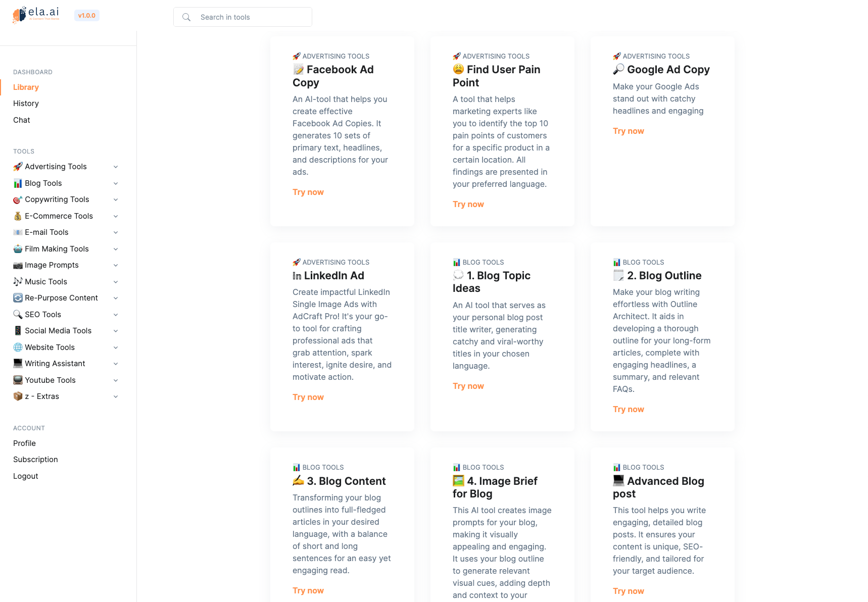Click the z - Extras box icon

tap(18, 396)
